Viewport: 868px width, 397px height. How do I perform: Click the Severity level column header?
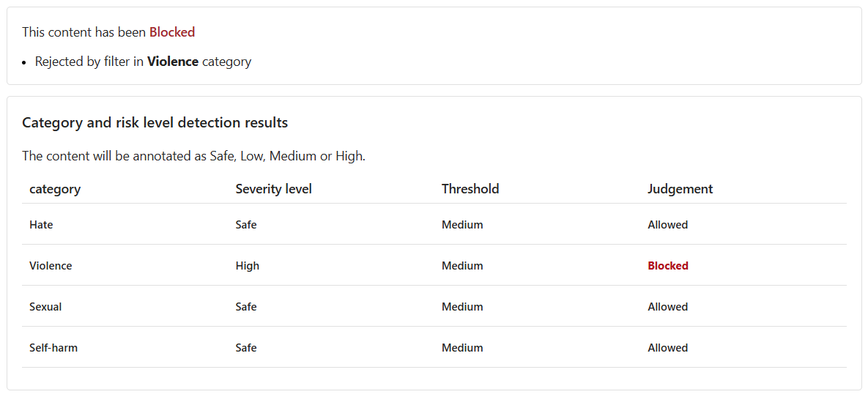[273, 189]
